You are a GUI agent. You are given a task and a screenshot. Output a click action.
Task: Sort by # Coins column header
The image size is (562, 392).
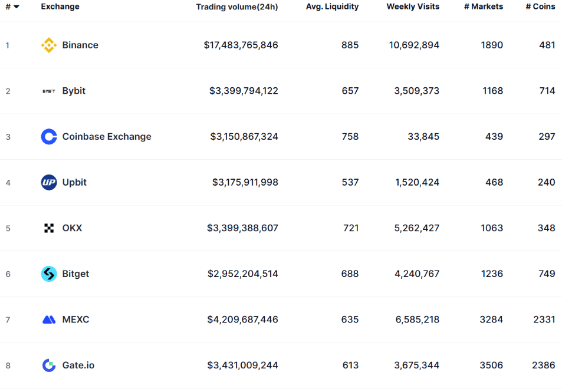click(541, 6)
